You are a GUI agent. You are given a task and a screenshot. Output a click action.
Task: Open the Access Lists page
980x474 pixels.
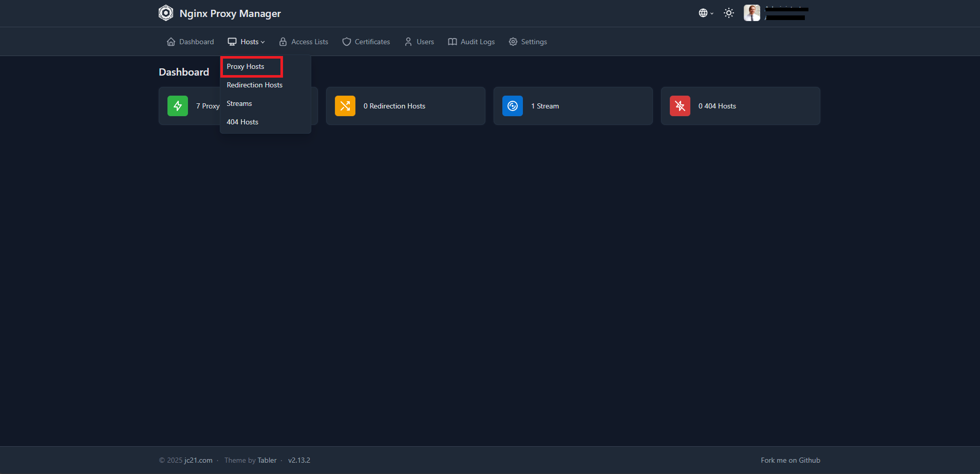(x=304, y=42)
